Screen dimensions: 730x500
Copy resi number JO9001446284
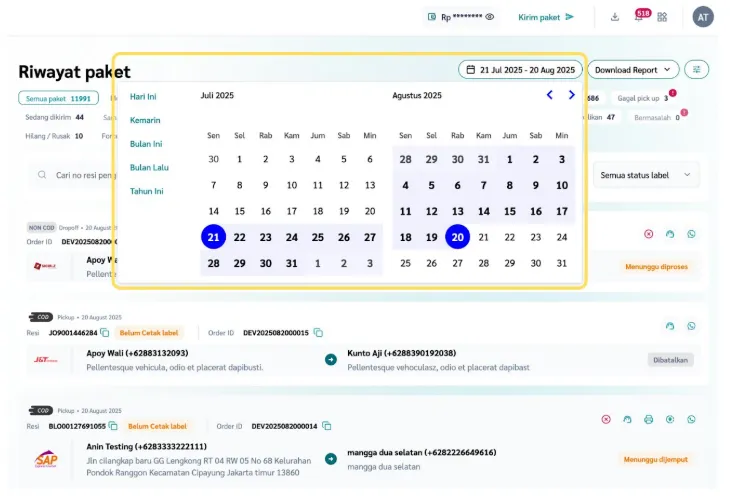click(x=104, y=332)
